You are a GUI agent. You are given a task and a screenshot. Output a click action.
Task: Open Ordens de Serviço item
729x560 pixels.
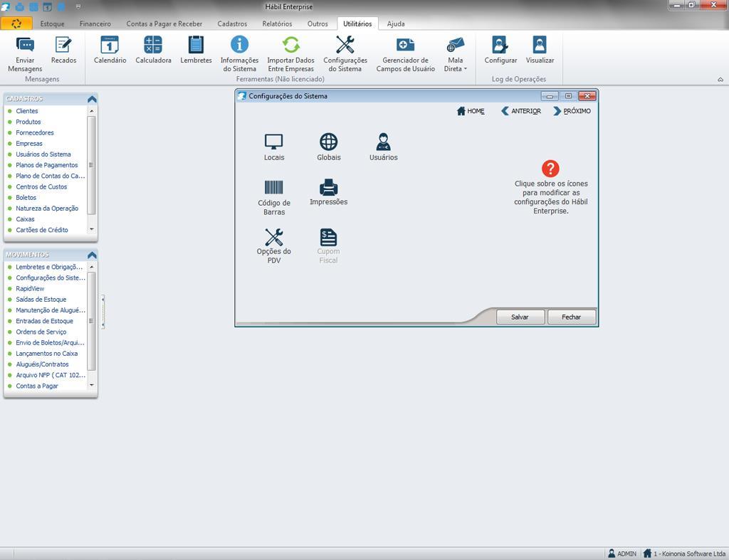pos(41,332)
